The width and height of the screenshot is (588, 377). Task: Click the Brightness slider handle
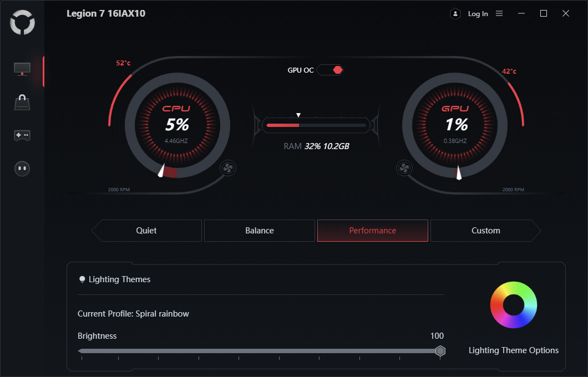pyautogui.click(x=440, y=351)
